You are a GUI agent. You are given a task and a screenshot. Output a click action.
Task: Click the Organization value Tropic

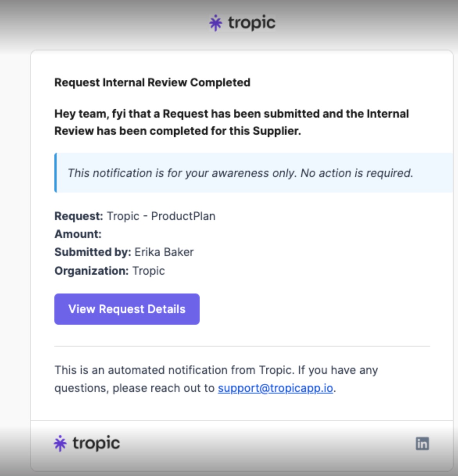click(x=148, y=271)
